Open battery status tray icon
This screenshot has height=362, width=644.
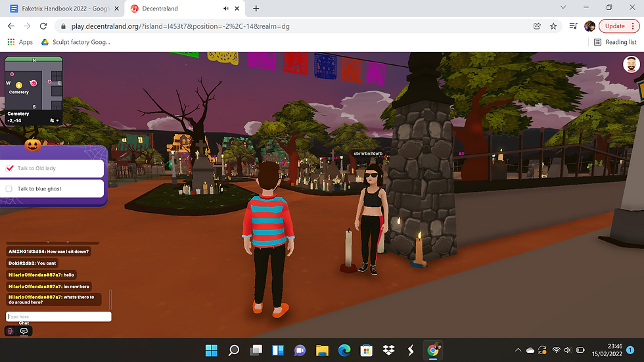pos(580,350)
